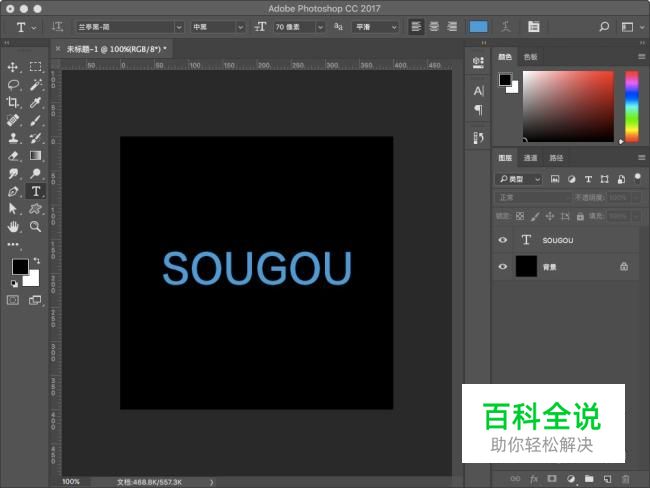The image size is (650, 488).
Task: Select the Clone Stamp tool
Action: pos(13,138)
